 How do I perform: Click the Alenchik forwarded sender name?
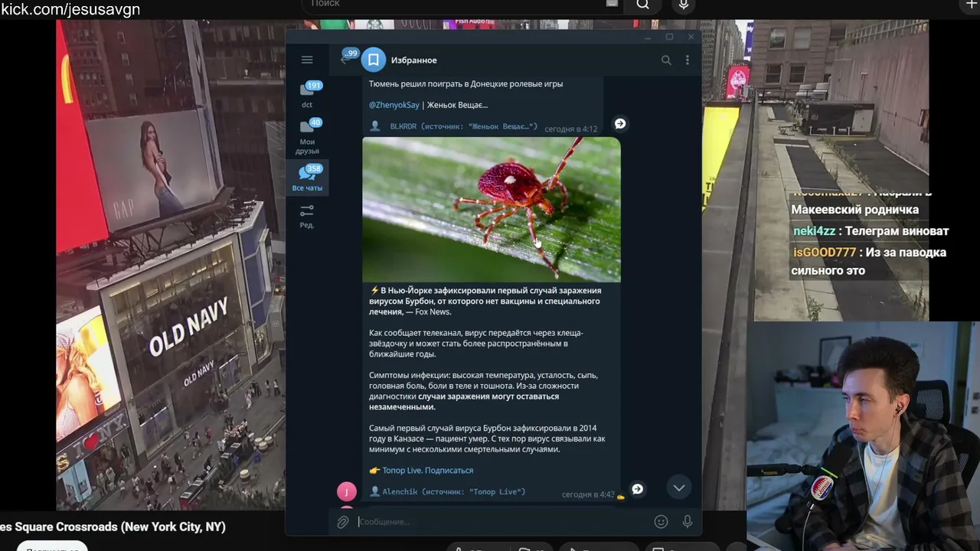point(400,492)
